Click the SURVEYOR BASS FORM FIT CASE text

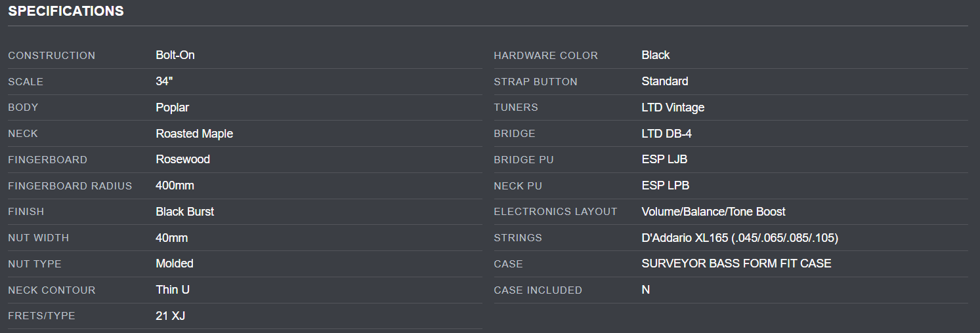[x=736, y=264]
